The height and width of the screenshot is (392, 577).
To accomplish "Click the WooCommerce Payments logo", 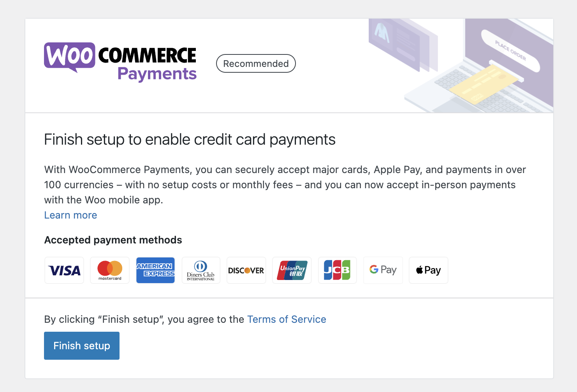I will 120,62.
